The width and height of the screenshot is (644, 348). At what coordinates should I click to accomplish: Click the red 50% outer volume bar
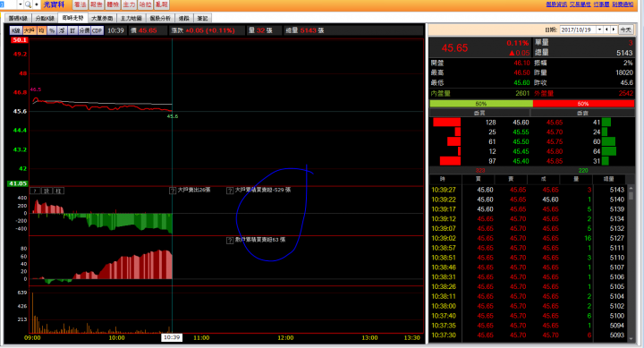[583, 104]
